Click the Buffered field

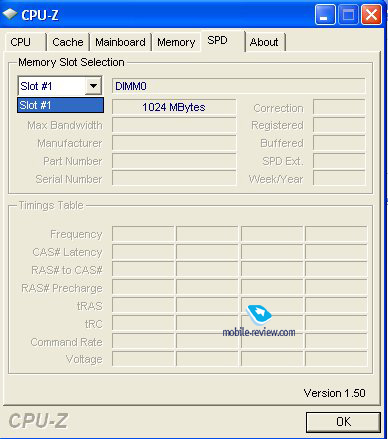[339, 143]
